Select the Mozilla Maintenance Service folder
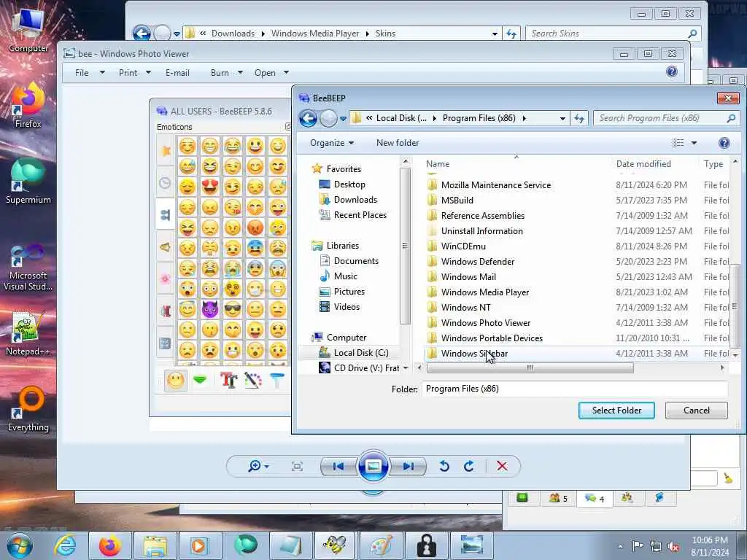Screen dimensions: 747x560 495,184
